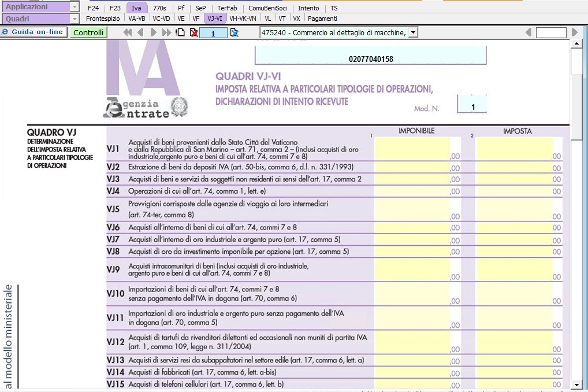Select the VJ-VI quadro tab

tap(215, 19)
